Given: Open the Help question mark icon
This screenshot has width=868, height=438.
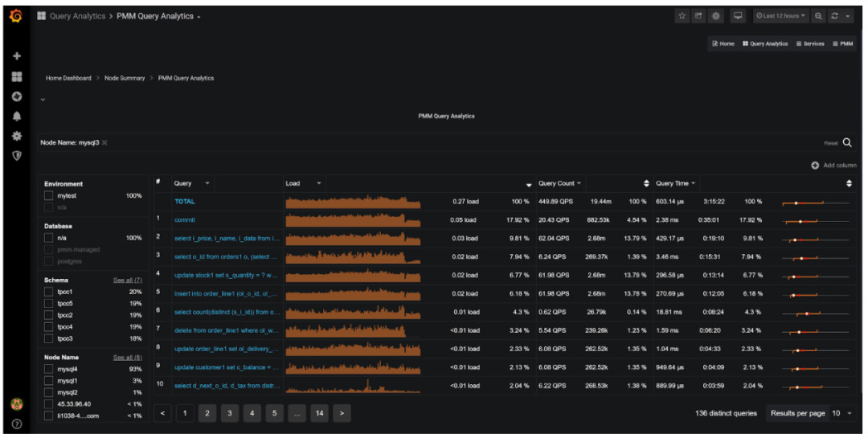Looking at the screenshot, I should [17, 424].
